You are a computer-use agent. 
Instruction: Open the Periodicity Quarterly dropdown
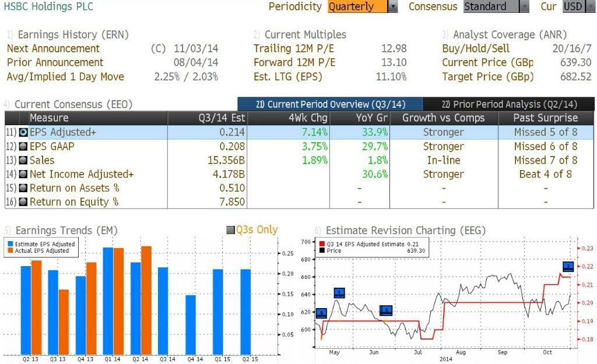coord(363,6)
